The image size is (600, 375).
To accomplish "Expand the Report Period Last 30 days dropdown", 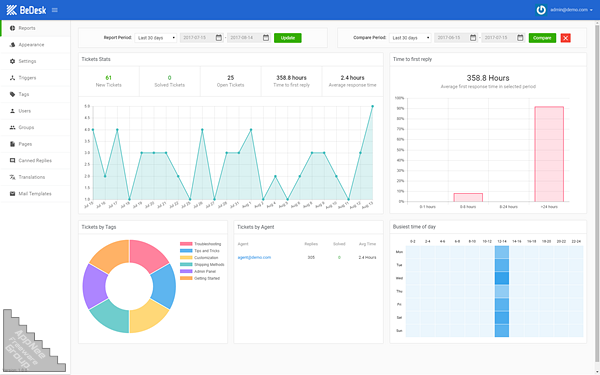I will pos(156,38).
